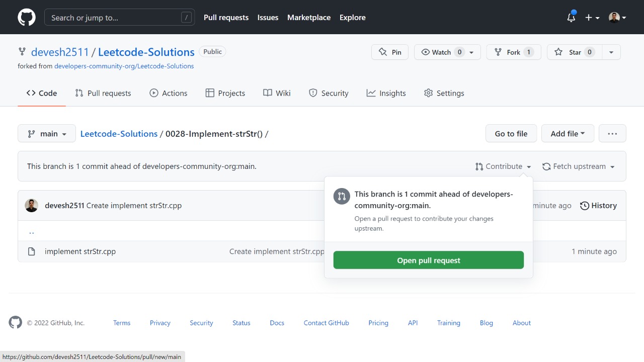Click the green Open pull request button

tap(428, 260)
